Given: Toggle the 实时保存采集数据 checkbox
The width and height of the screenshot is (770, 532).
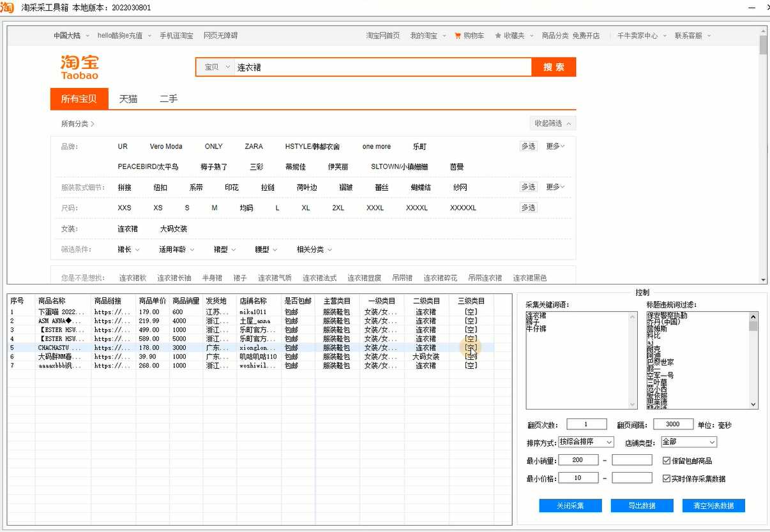Looking at the screenshot, I should click(667, 478).
